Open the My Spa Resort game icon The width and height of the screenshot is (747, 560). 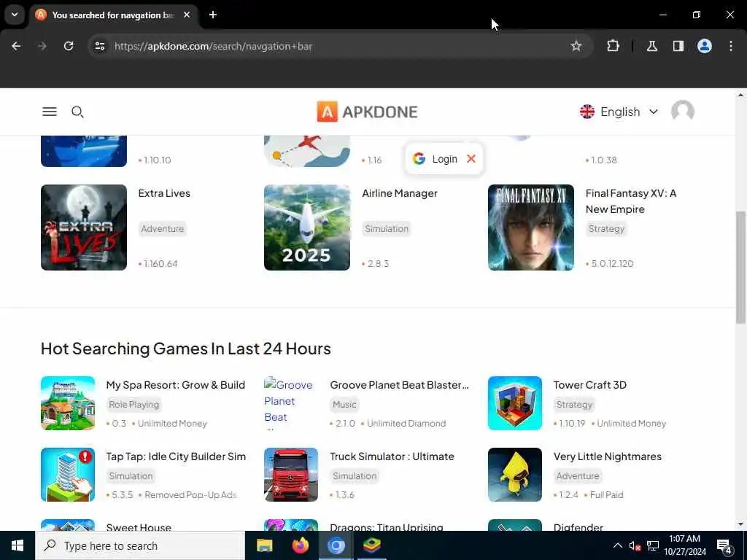[68, 402]
